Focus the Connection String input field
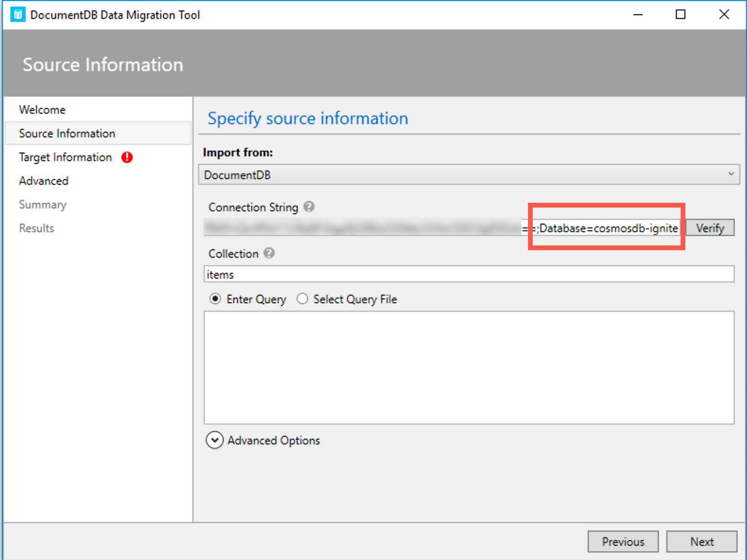Image resolution: width=747 pixels, height=560 pixels. 443,228
